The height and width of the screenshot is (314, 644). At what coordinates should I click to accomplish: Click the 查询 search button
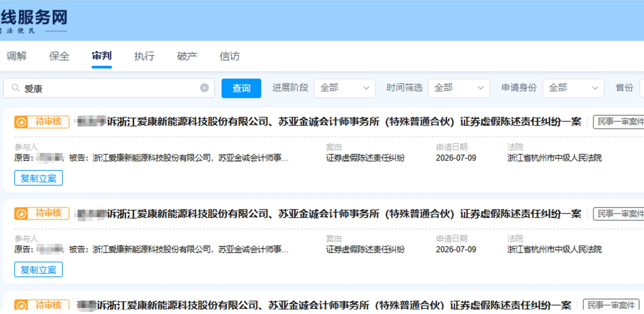pos(241,88)
